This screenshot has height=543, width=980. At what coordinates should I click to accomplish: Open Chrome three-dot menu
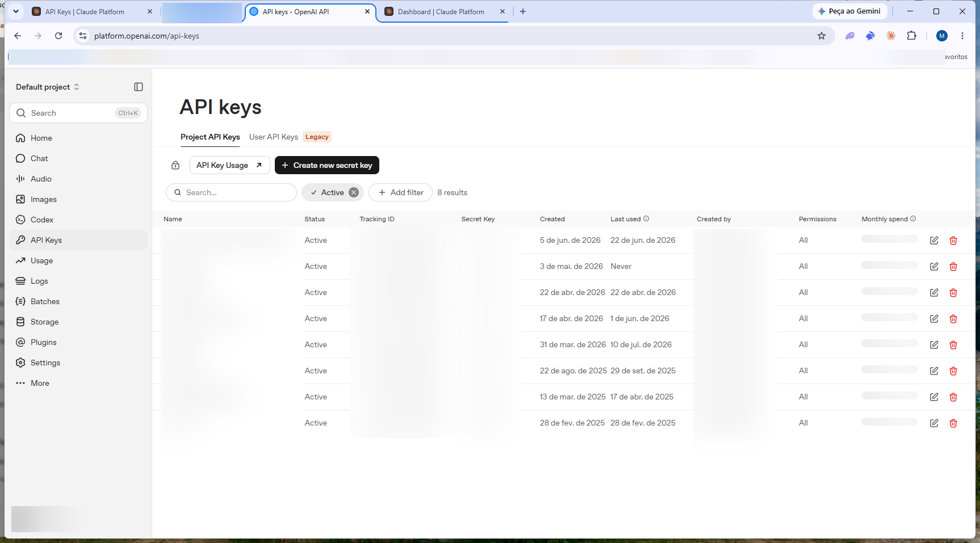tap(962, 36)
